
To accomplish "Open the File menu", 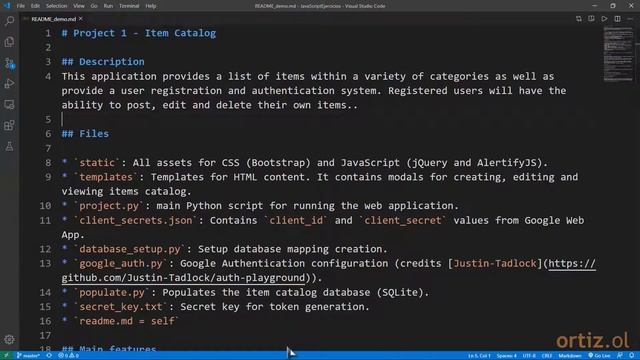I will click(21, 6).
